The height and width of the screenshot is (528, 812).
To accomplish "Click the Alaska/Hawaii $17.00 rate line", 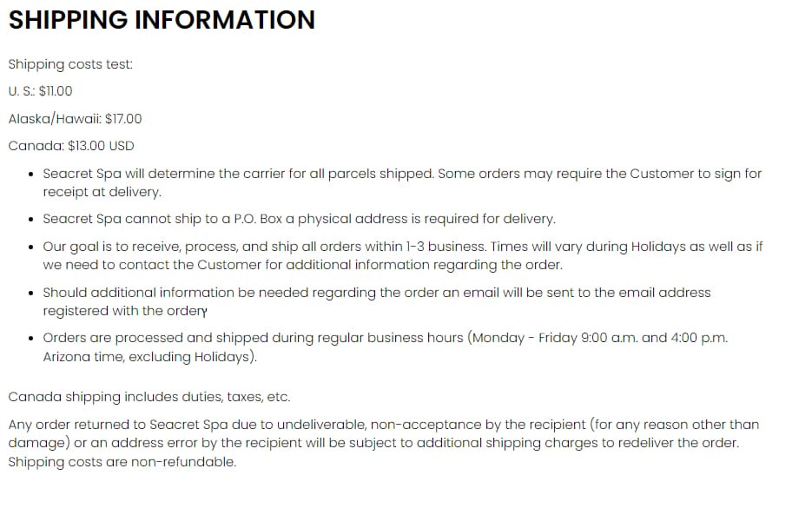I will pos(75,119).
